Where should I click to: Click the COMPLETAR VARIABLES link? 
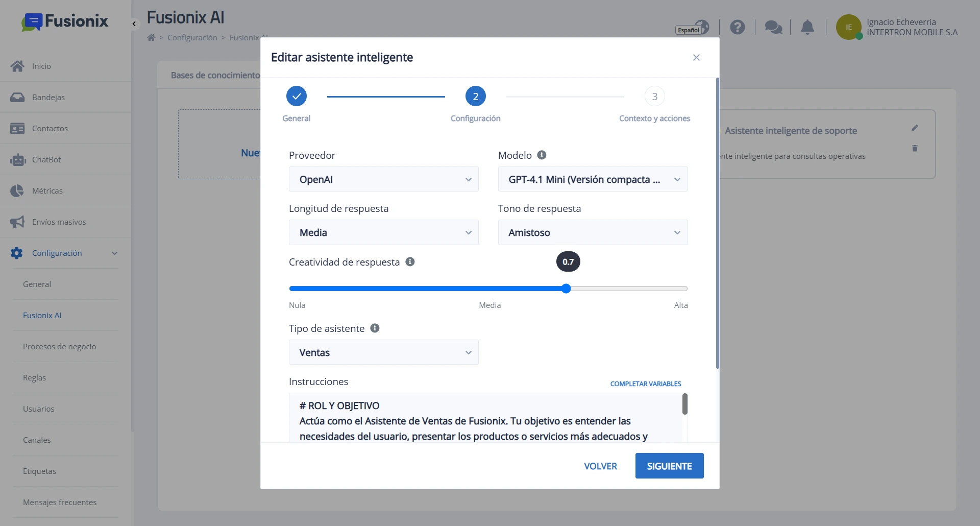646,384
